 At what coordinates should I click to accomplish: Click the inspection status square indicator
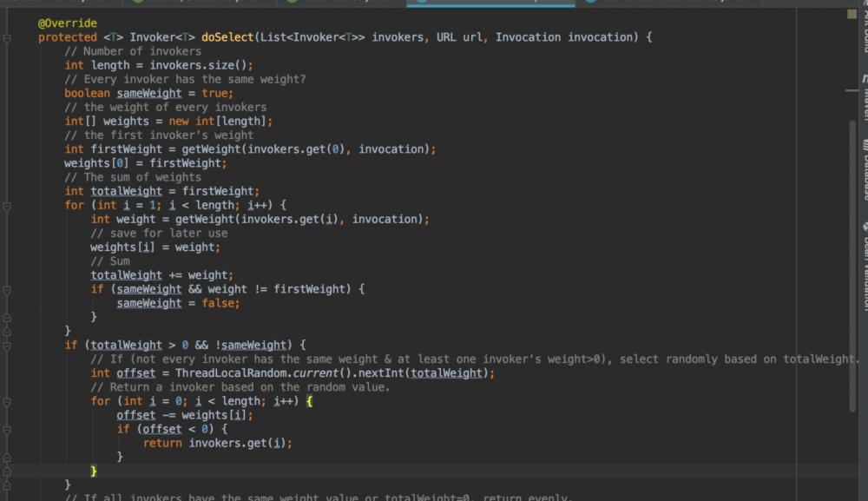(x=852, y=14)
